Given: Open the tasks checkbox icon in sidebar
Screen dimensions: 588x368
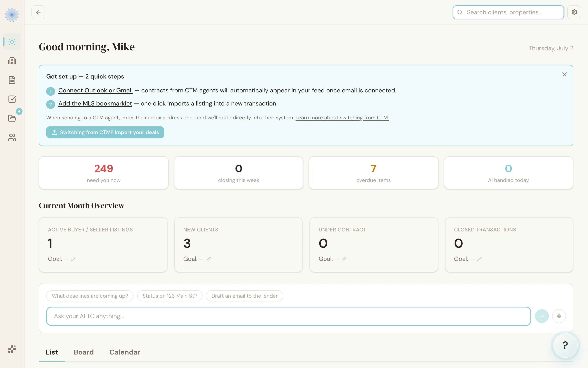Looking at the screenshot, I should pos(12,99).
